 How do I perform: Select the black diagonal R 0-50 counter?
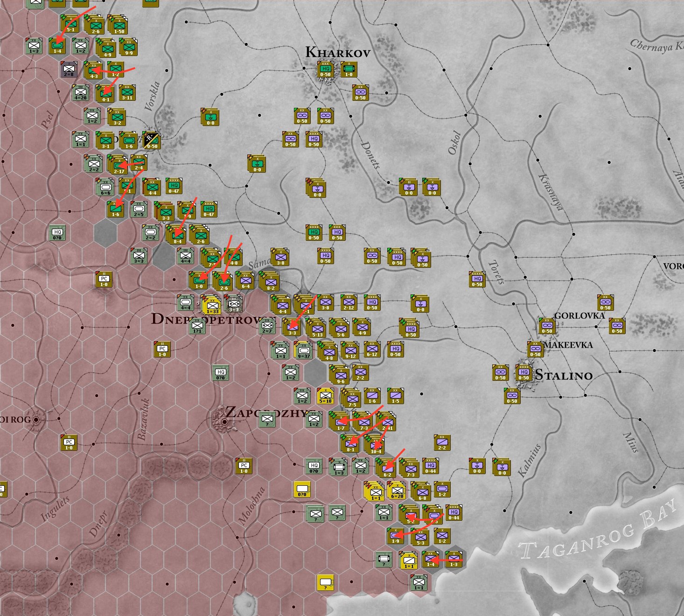[152, 140]
